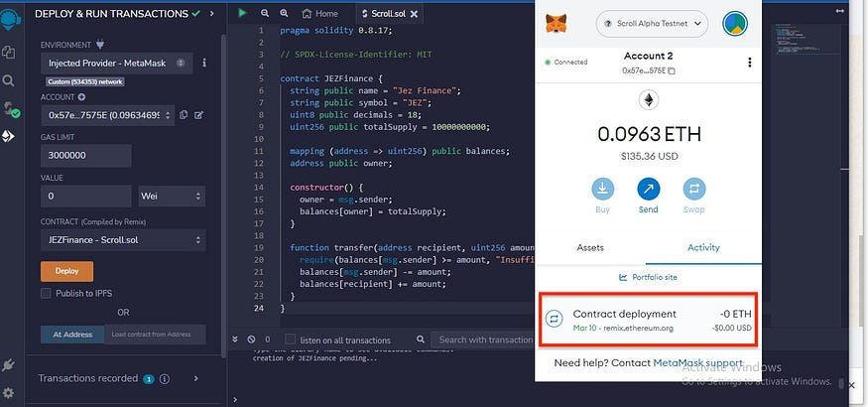
Task: Add a new account with plus icon
Action: [82, 97]
